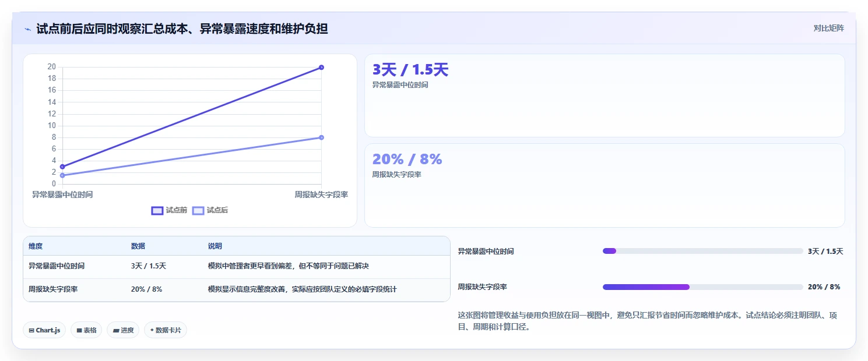Click the 3天 / 1.5天 table cell

tap(149, 266)
